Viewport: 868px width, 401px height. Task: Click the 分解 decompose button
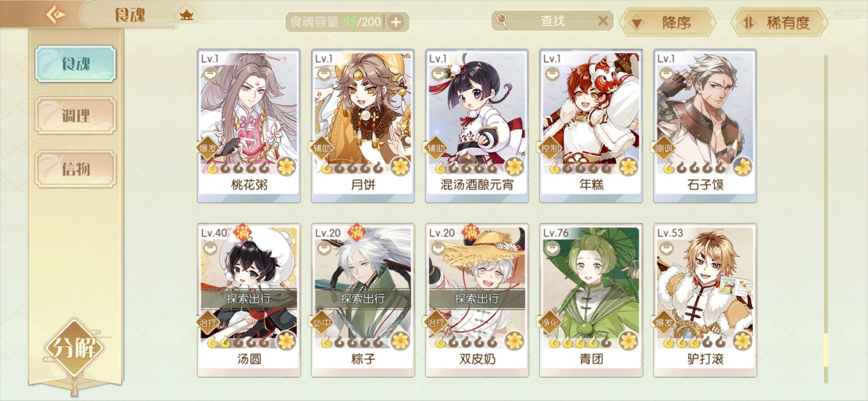pyautogui.click(x=75, y=348)
